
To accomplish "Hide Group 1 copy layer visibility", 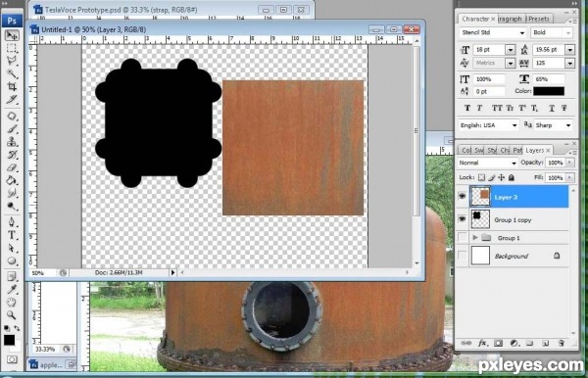I will pyautogui.click(x=463, y=218).
